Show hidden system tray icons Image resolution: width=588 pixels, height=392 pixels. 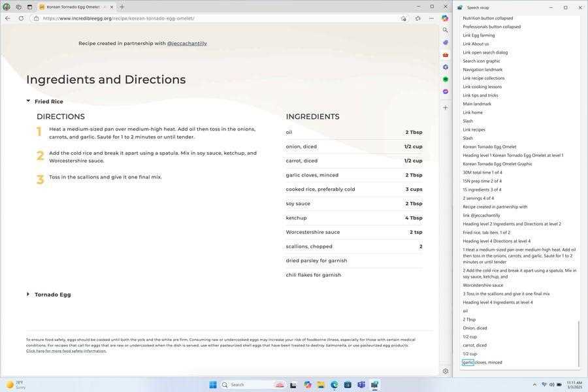coord(534,385)
